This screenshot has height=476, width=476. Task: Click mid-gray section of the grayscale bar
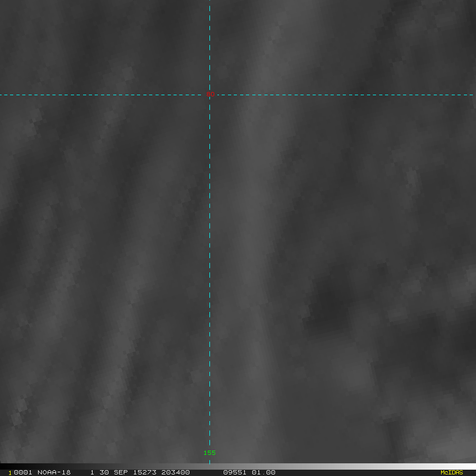point(238,466)
